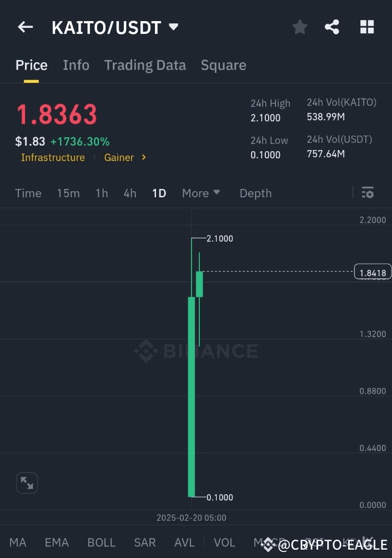Screen dimensions: 392x558
Task: Tap the 2025-02-20 timestamp below the chart
Action: coord(192,517)
